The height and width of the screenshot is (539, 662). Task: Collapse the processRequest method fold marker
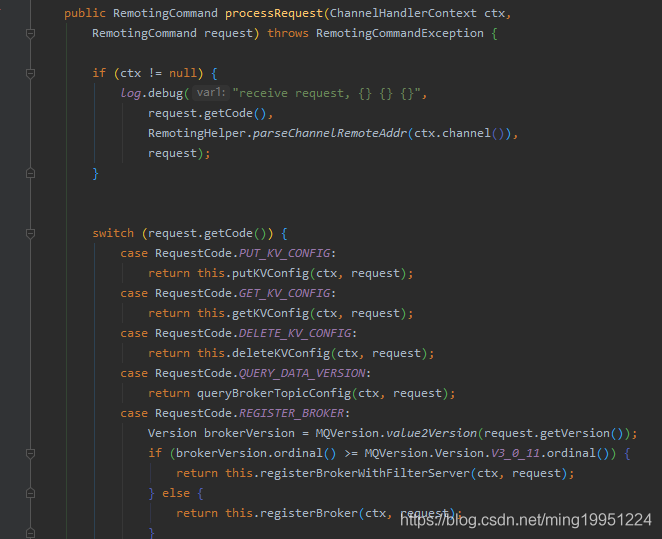coord(31,33)
